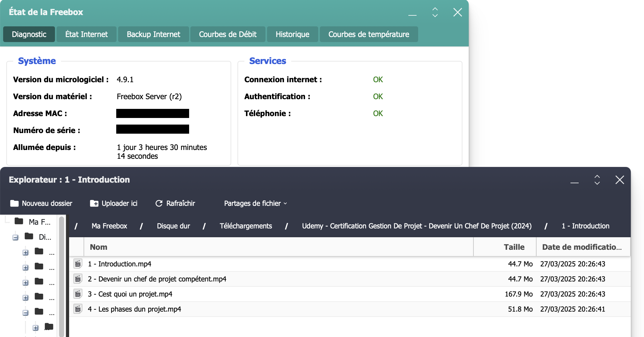The width and height of the screenshot is (644, 337).
Task: Navigate to Téléchargements in the breadcrumb path
Action: [x=246, y=226]
